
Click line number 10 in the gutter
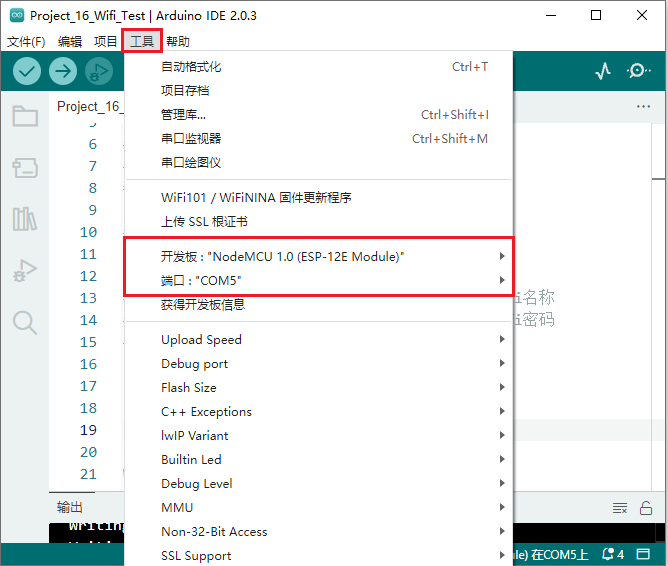pyautogui.click(x=89, y=232)
